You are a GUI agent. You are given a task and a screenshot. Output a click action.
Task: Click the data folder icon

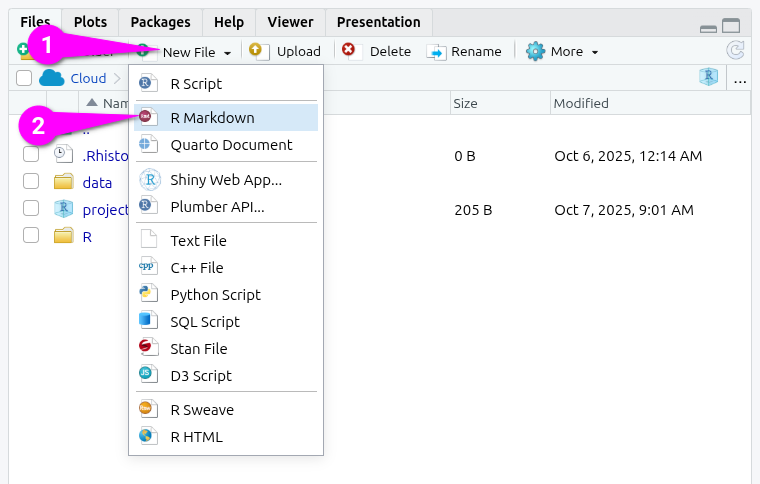(63, 181)
